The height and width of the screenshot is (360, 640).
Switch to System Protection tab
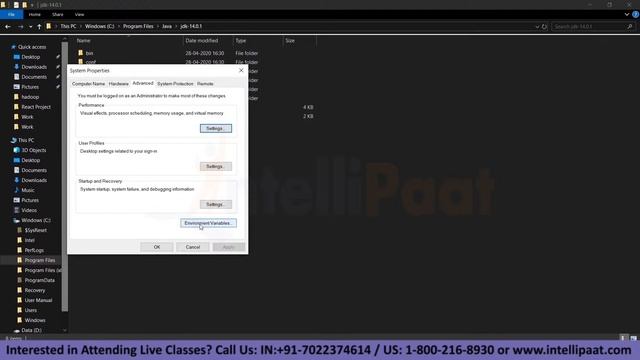tap(175, 84)
